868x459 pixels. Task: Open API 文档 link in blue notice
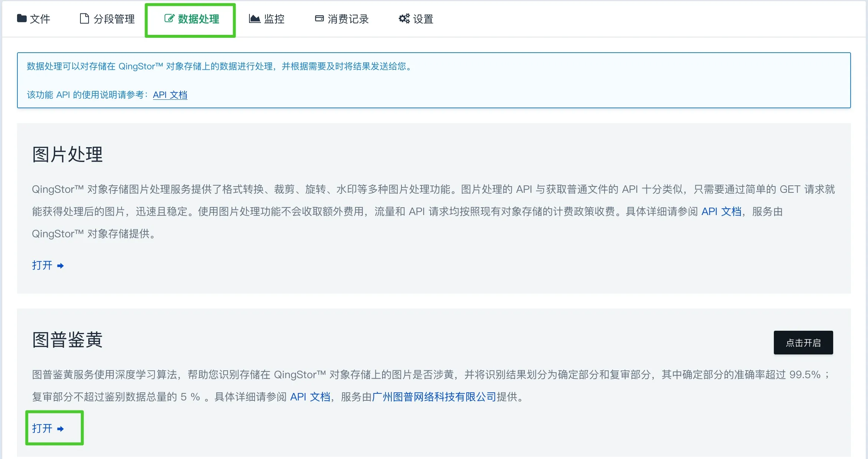click(170, 95)
